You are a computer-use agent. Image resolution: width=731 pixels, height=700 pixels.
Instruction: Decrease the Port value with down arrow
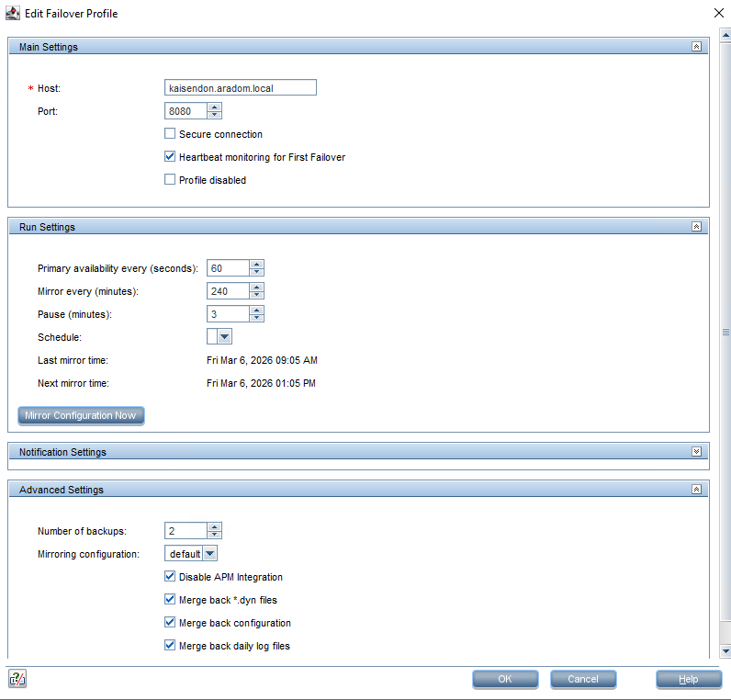pyautogui.click(x=215, y=115)
